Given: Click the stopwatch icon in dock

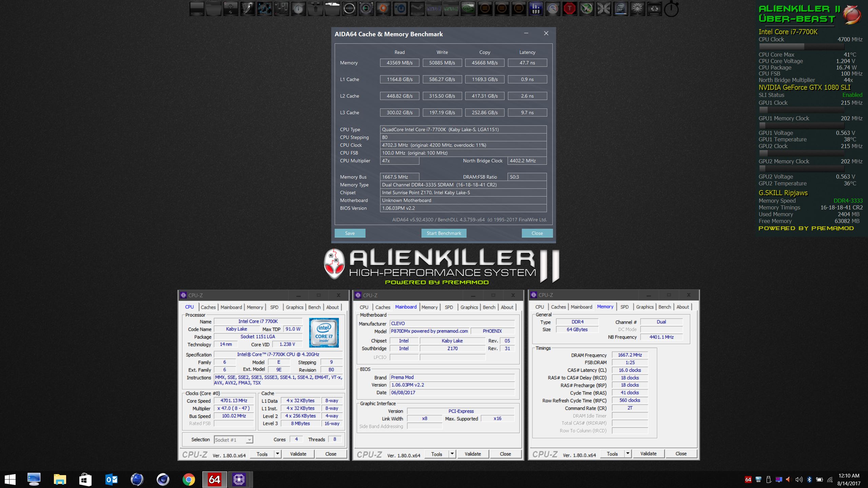Looking at the screenshot, I should click(671, 9).
